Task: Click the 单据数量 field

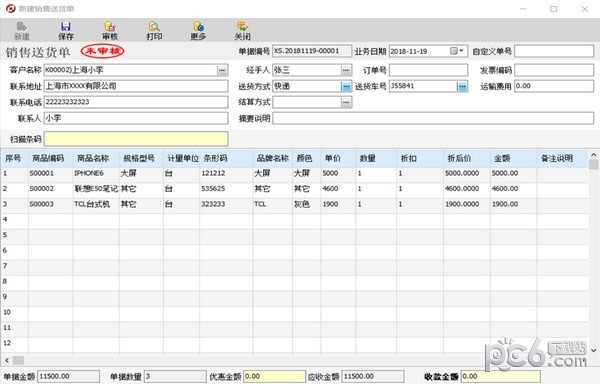Action: point(175,376)
